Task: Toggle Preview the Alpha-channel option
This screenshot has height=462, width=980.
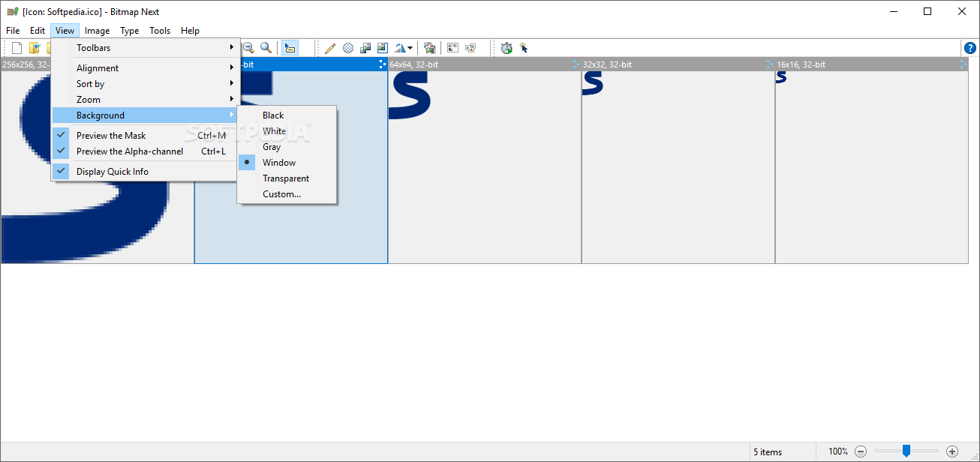Action: tap(146, 151)
